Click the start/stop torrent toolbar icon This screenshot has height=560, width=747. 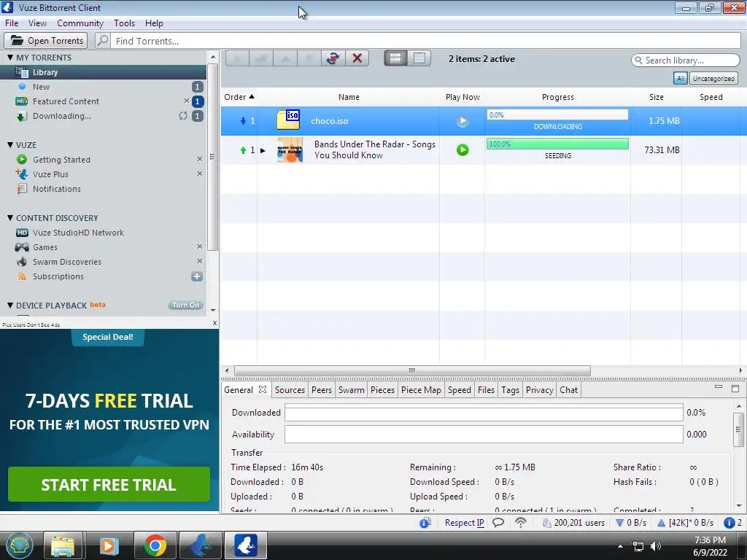[x=333, y=58]
